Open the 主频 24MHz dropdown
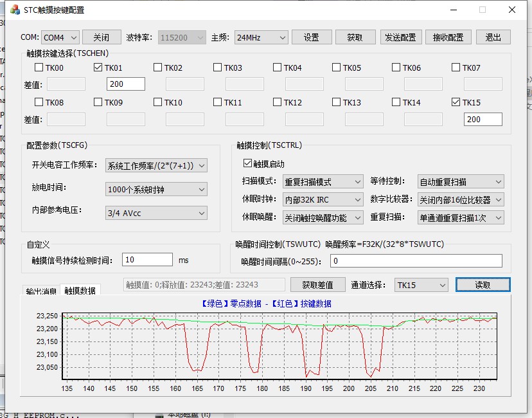The height and width of the screenshot is (418, 532). click(262, 37)
